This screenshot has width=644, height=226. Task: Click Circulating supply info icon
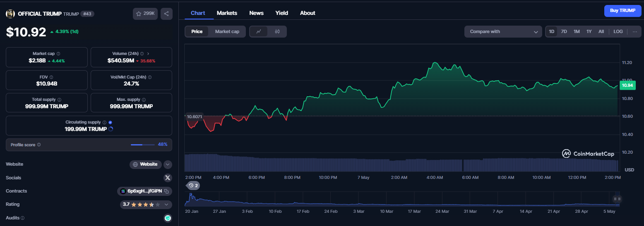[x=104, y=122]
